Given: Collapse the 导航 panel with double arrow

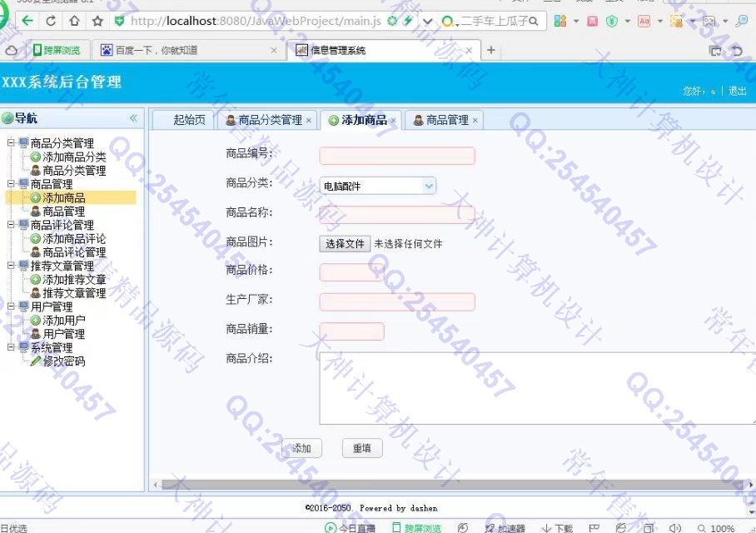Looking at the screenshot, I should (133, 118).
